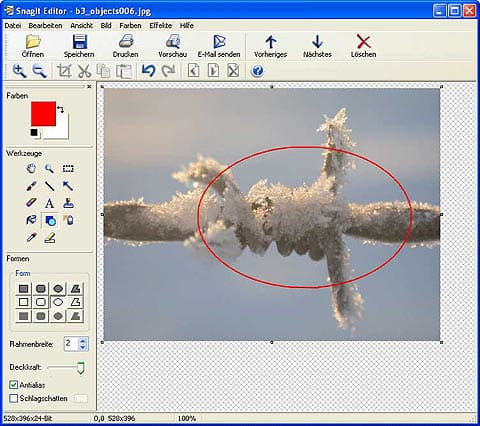This screenshot has width=480, height=426.
Task: Click E-Mail senden toolbar button
Action: click(219, 46)
